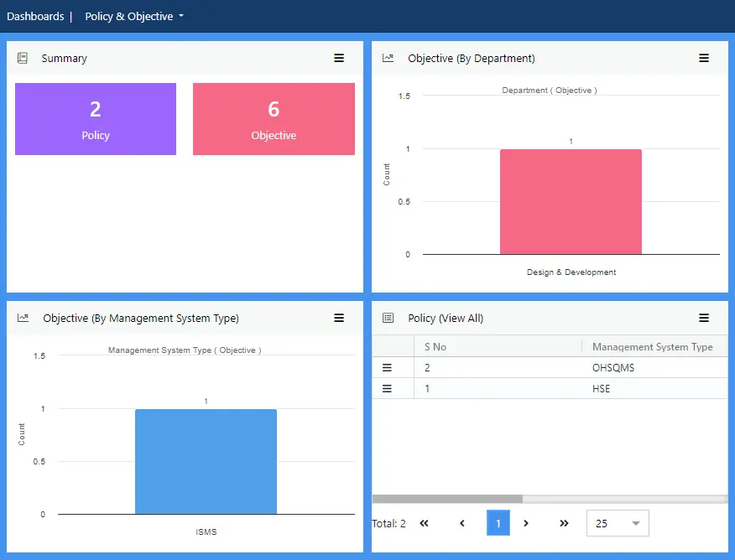Image resolution: width=735 pixels, height=560 pixels.
Task: Jump to first page of policy table
Action: coord(424,523)
